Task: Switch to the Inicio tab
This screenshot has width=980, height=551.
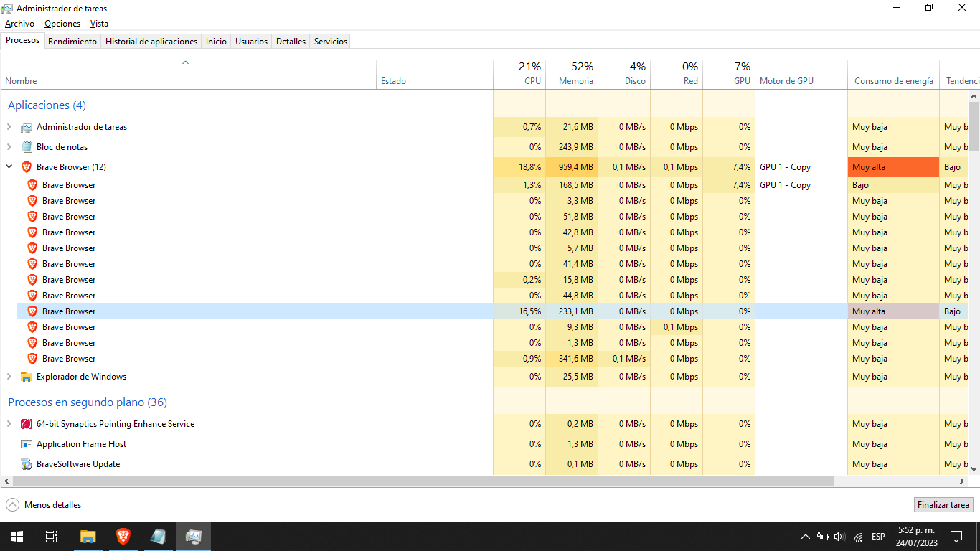Action: point(216,42)
